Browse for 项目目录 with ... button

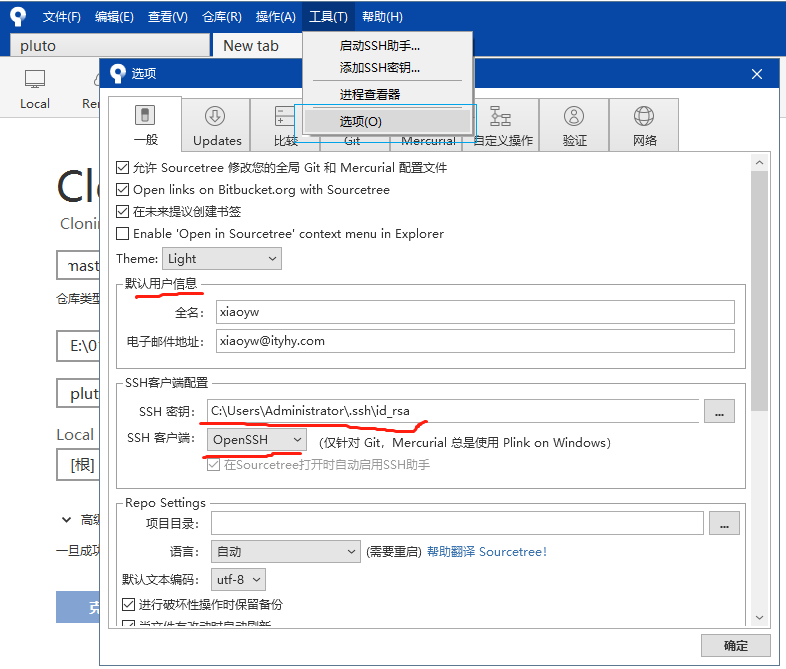(724, 523)
